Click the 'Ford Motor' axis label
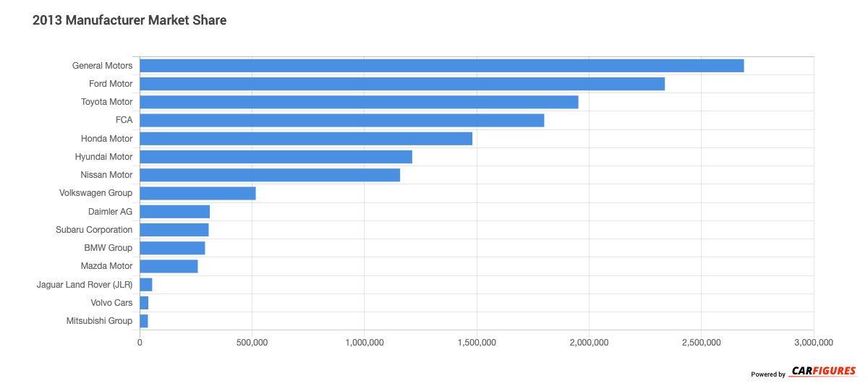 point(111,84)
